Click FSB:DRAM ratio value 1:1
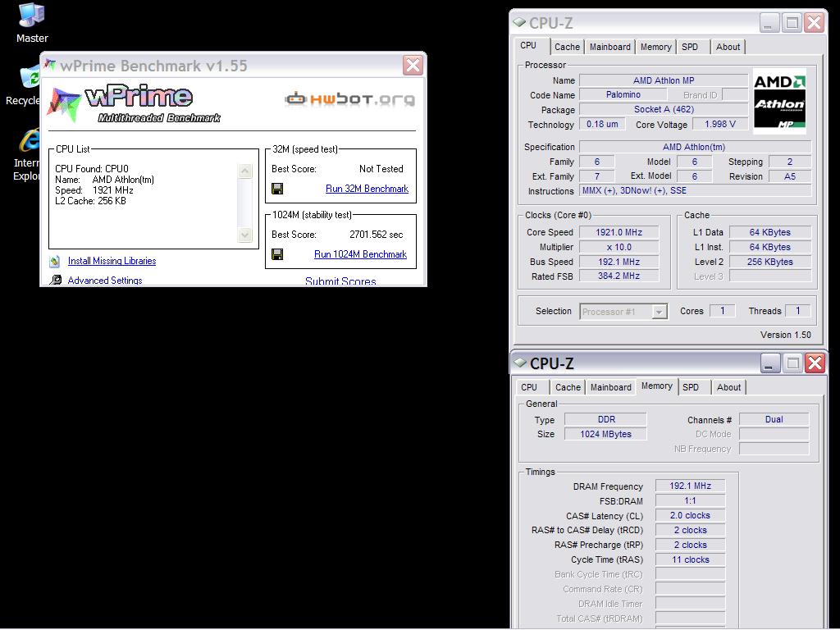 click(690, 501)
